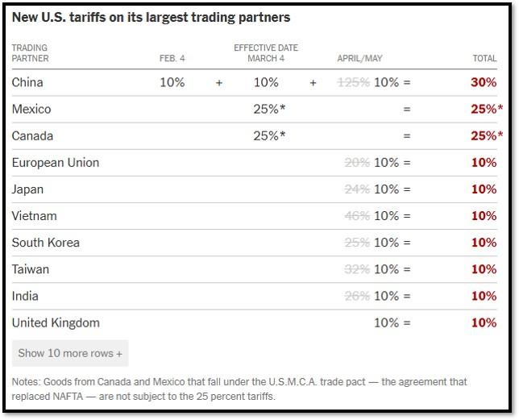Click the United Kingdom row label
The width and height of the screenshot is (519, 420).
tap(56, 323)
